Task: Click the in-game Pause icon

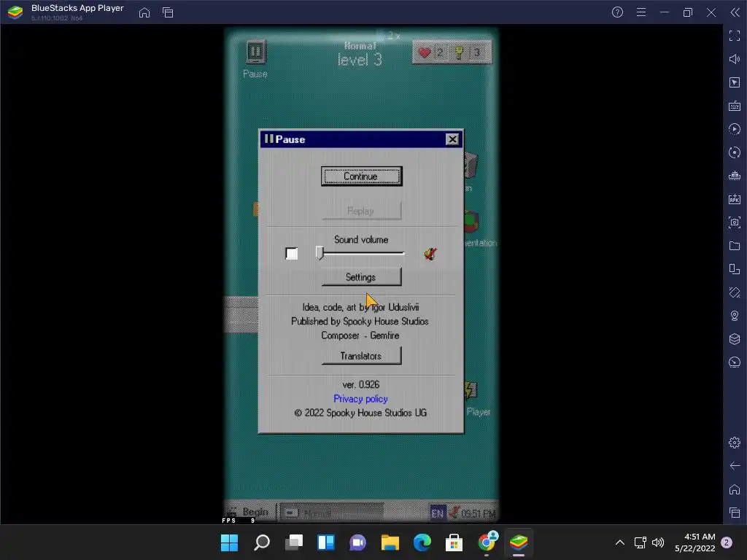Action: pos(255,52)
